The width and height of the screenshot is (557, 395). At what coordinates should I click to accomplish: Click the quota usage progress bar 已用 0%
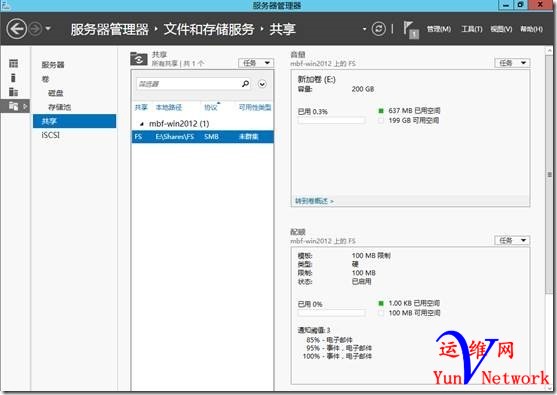(x=331, y=313)
